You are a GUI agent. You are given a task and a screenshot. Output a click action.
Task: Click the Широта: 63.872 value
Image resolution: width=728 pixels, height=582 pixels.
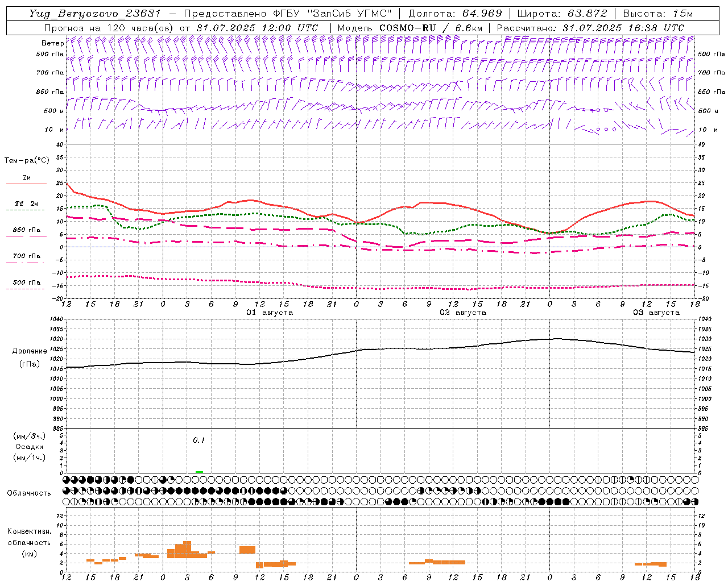[x=562, y=14]
